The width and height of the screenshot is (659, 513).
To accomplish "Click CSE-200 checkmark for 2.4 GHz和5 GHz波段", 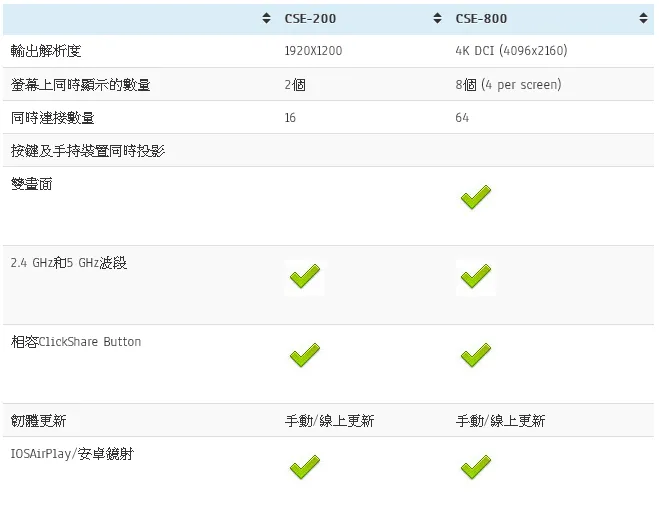I will click(305, 276).
